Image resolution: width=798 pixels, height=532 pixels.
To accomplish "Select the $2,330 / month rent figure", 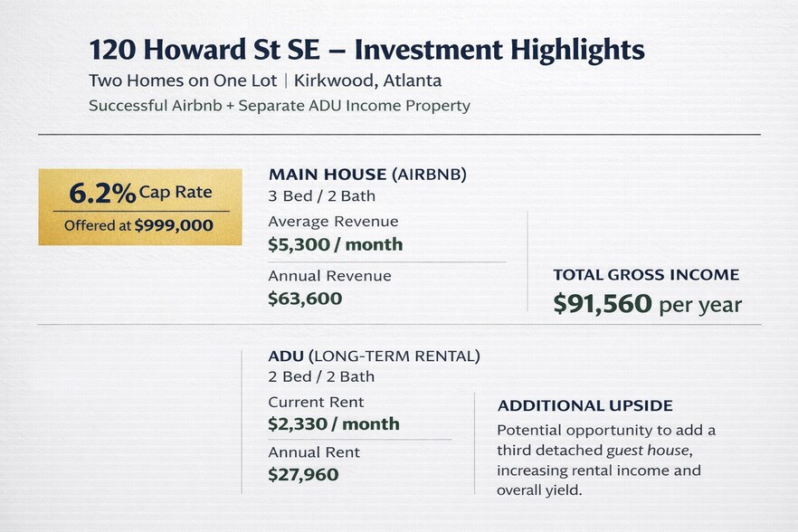I will (333, 423).
